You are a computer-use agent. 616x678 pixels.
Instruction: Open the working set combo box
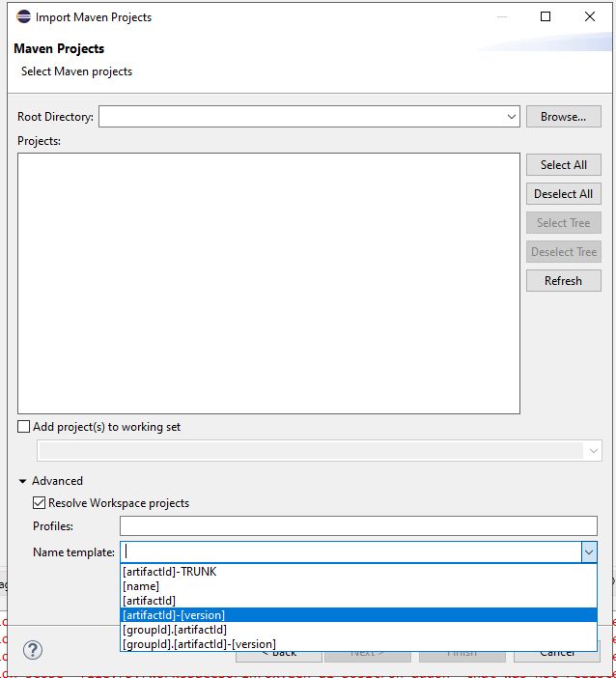(x=320, y=451)
